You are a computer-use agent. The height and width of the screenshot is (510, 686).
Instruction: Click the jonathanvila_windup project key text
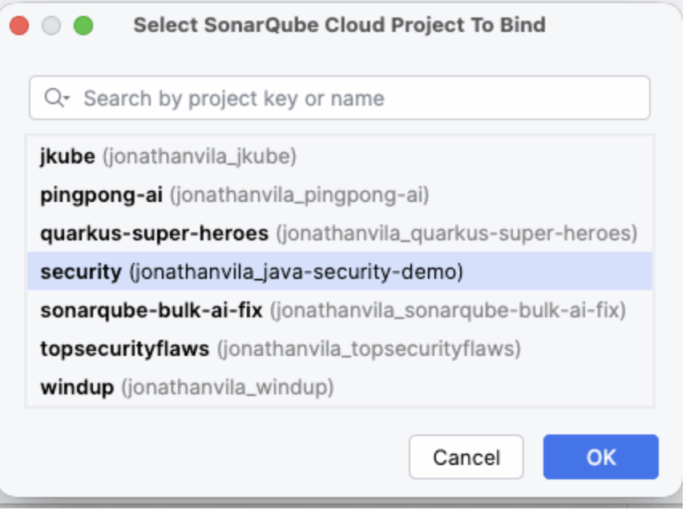point(227,386)
